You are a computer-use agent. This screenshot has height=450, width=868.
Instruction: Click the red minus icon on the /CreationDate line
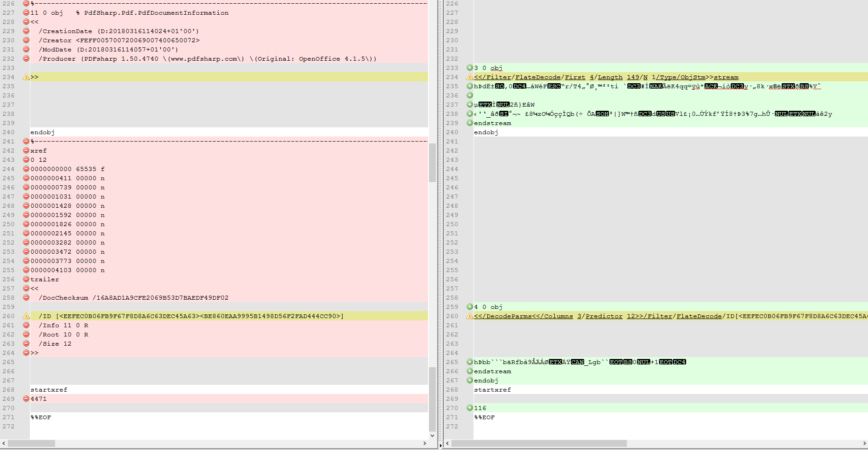point(26,31)
